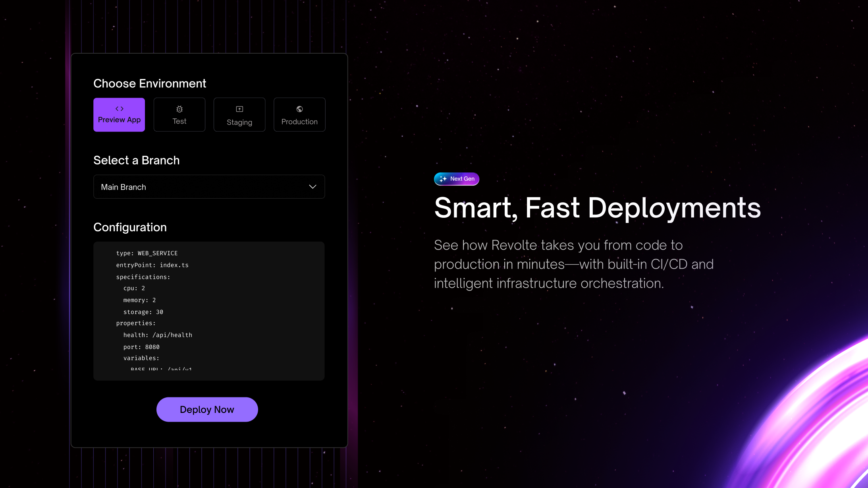This screenshot has width=868, height=488.
Task: Click the Choose Environment heading
Action: click(x=150, y=83)
